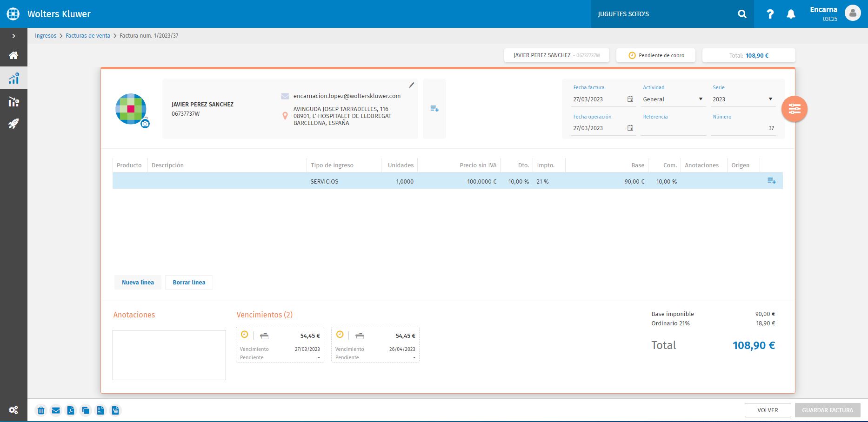Send invoice by email with envelope icon
This screenshot has width=868, height=422.
(x=56, y=410)
